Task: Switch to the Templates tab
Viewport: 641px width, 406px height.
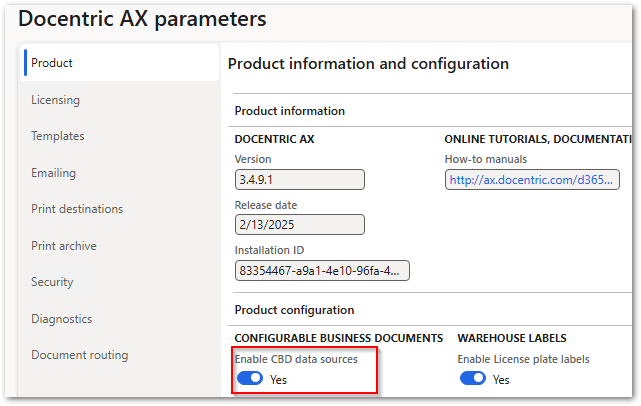Action: [x=57, y=136]
